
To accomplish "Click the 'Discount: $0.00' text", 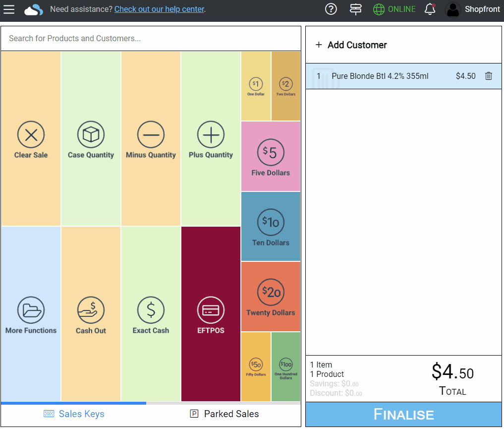I will pos(336,393).
